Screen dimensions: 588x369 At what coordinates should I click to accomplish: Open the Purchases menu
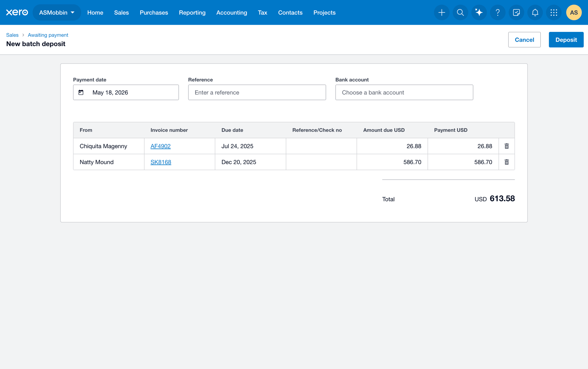pos(154,13)
